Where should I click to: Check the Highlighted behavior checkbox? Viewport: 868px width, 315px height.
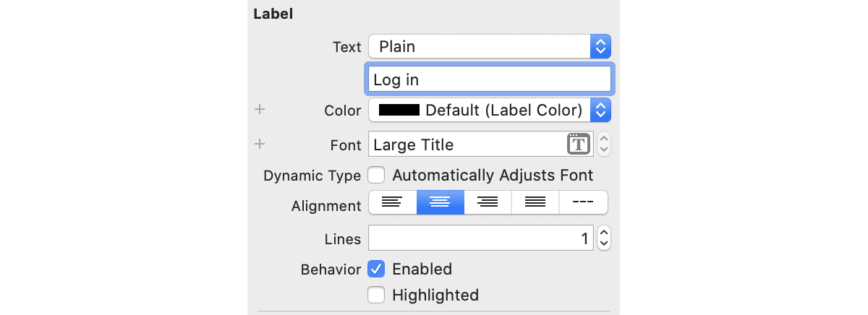[x=376, y=295]
